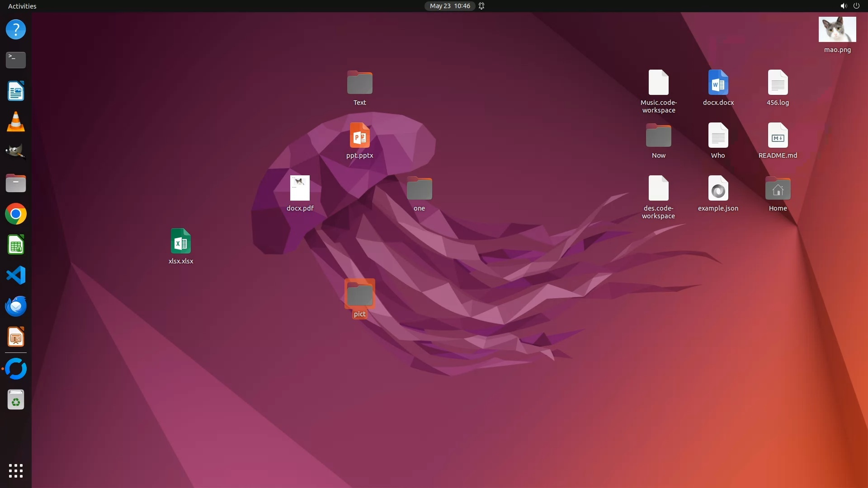This screenshot has height=488, width=868.
Task: Select the xlsx.xlsx spreadsheet file
Action: (x=180, y=241)
